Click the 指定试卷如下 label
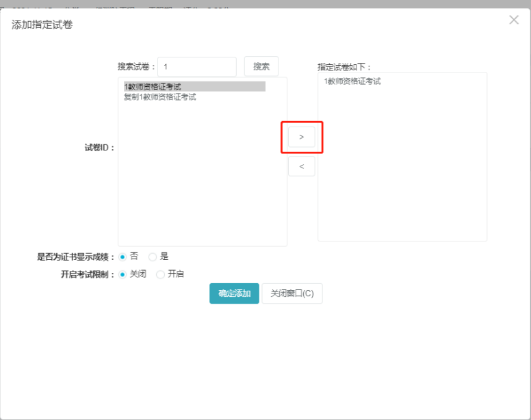531x420 pixels. click(x=344, y=67)
